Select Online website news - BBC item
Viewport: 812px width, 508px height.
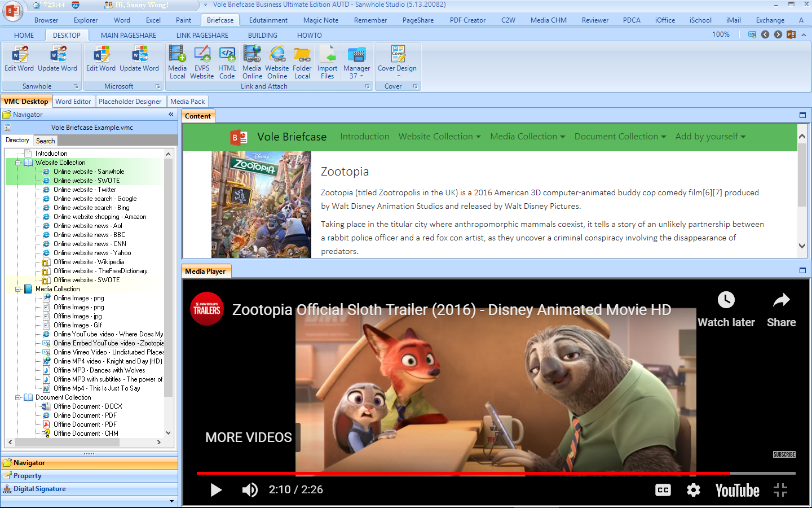tap(89, 235)
